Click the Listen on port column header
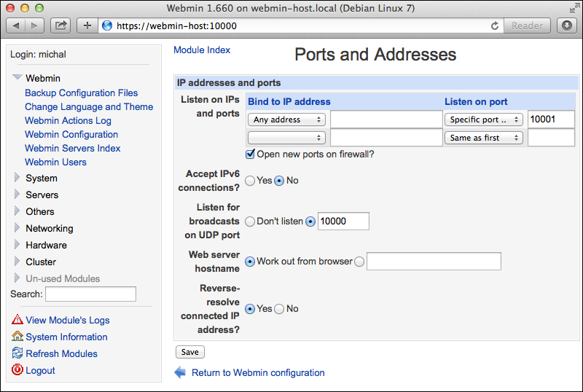Screen dimensions: 583x392 [x=476, y=101]
